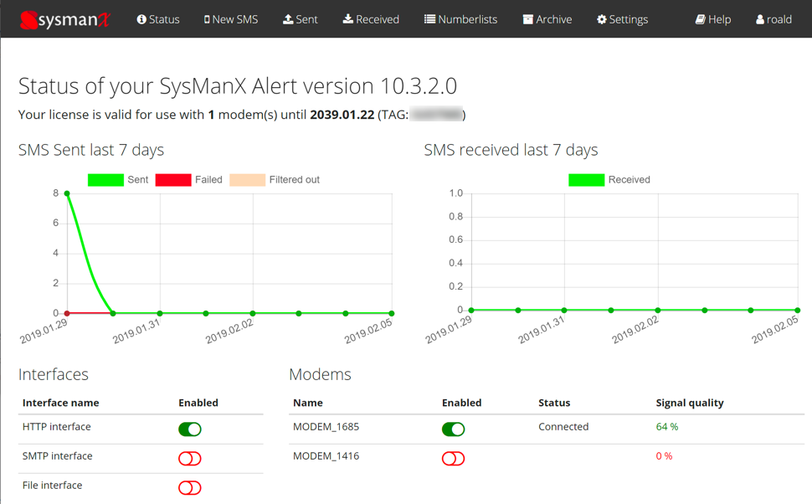Screen dimensions: 812x504
Task: Switch to the Sent menu item
Action: (x=300, y=18)
